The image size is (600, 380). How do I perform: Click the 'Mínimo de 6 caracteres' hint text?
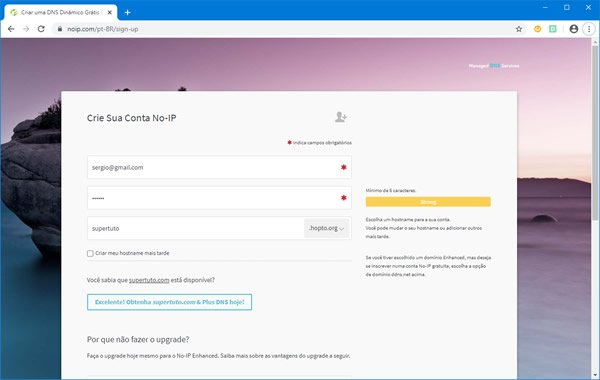pos(391,190)
